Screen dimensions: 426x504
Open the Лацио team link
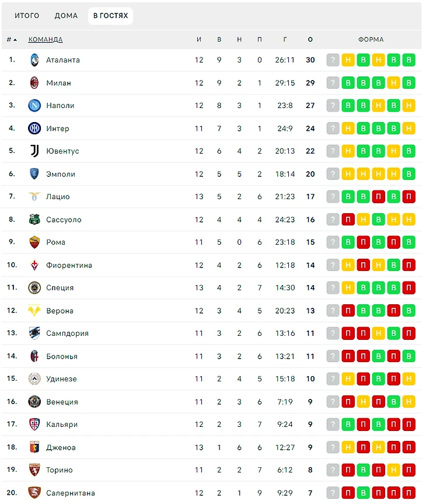(x=58, y=197)
